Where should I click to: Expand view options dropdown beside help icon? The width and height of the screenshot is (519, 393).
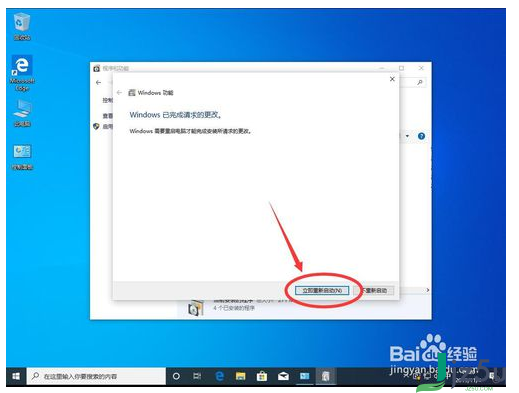407,136
